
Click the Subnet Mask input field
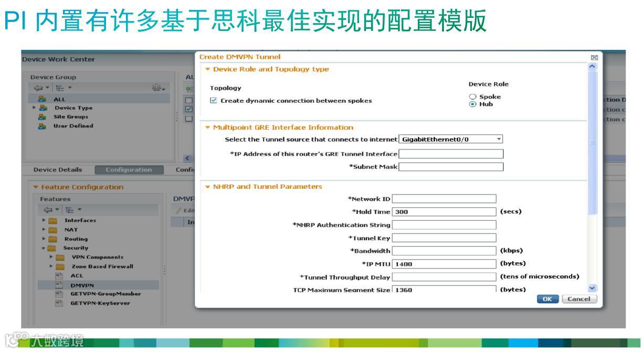click(451, 167)
